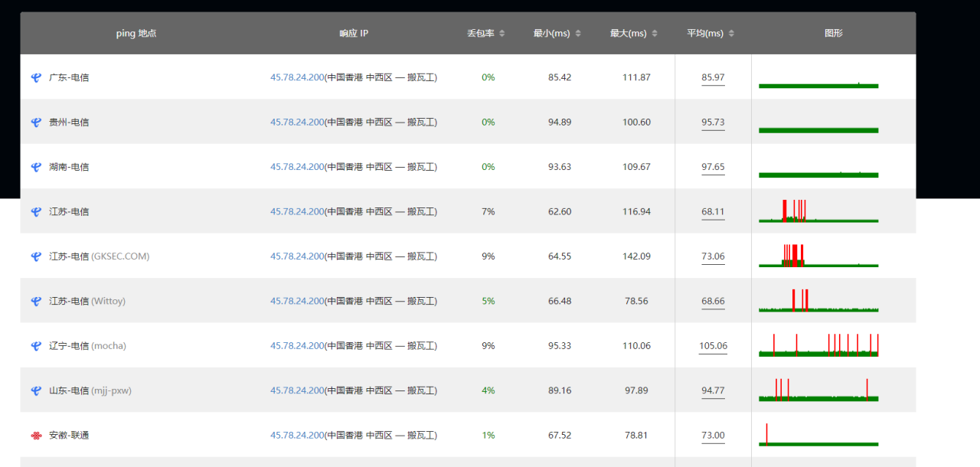Click average value 68.66

pos(713,301)
